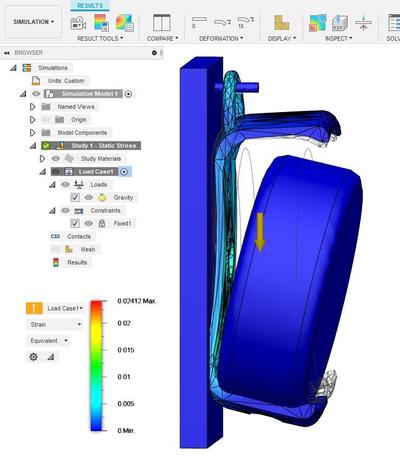Click the Display blocks icon
Screen dimensions: 400x463
tap(282, 23)
